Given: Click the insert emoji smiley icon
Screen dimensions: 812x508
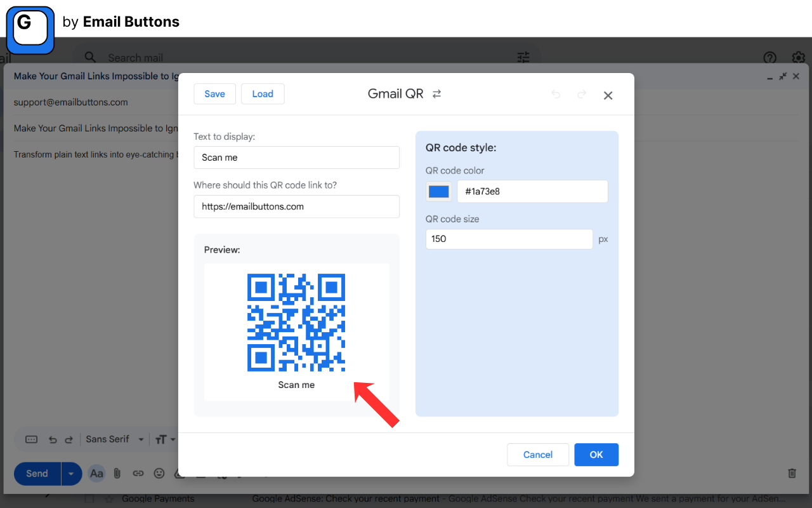Looking at the screenshot, I should (159, 473).
